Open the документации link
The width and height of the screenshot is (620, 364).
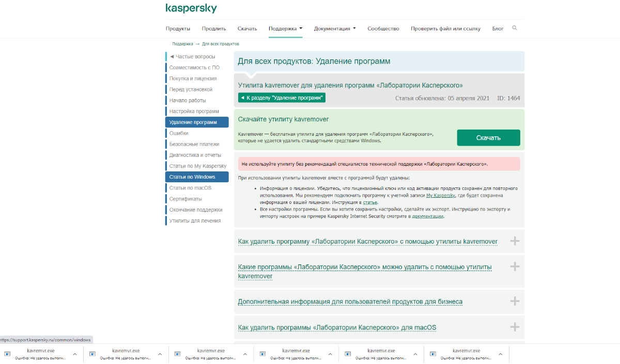(x=427, y=216)
